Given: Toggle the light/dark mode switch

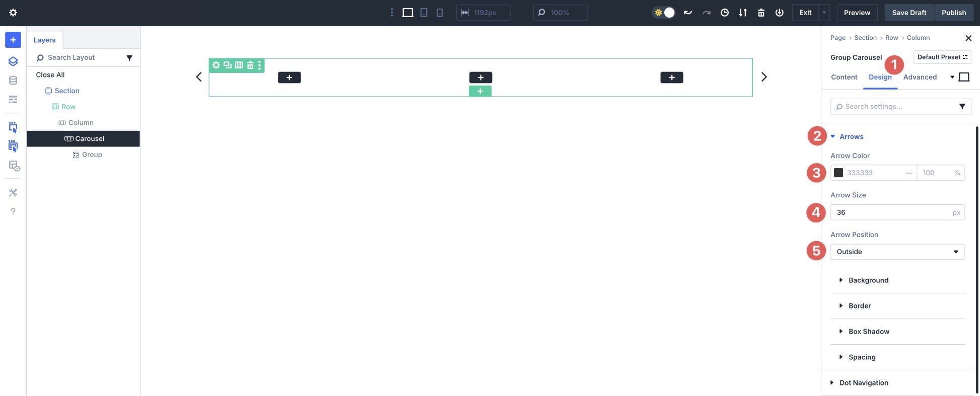Looking at the screenshot, I should 664,13.
